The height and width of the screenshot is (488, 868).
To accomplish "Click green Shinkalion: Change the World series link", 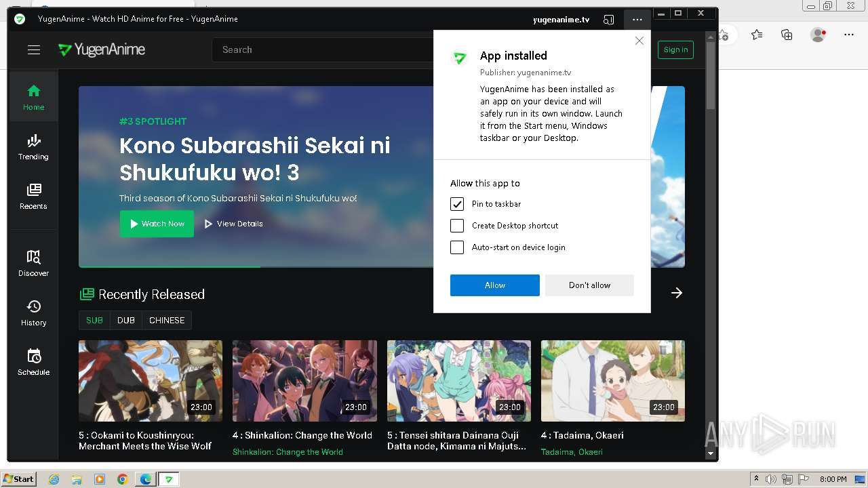I will coord(288,452).
